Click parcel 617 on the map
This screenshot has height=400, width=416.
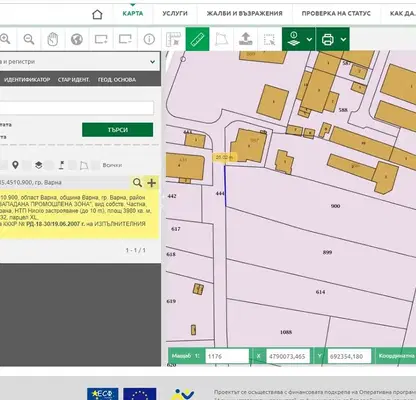click(176, 229)
